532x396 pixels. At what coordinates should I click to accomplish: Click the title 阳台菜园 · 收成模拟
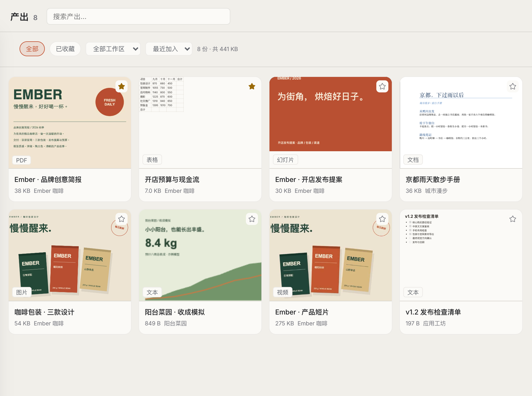(x=175, y=312)
